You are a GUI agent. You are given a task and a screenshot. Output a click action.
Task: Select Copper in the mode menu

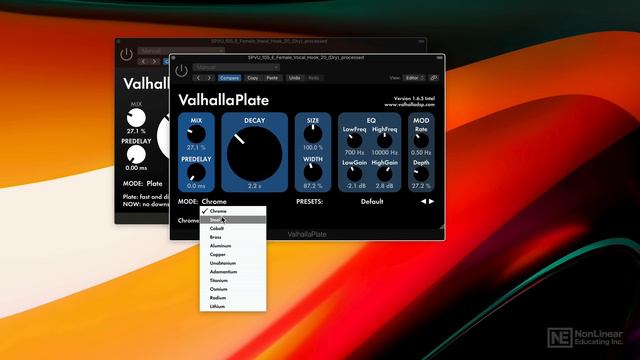coord(233,254)
